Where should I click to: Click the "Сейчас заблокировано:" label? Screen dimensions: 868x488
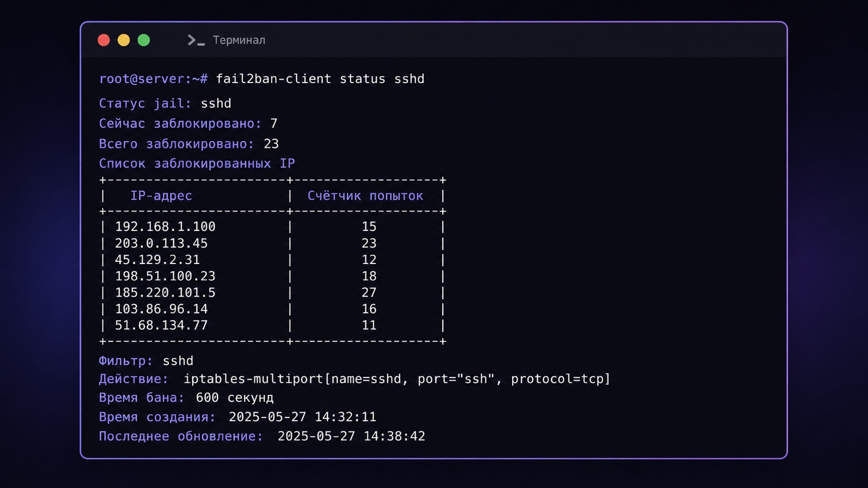point(180,124)
